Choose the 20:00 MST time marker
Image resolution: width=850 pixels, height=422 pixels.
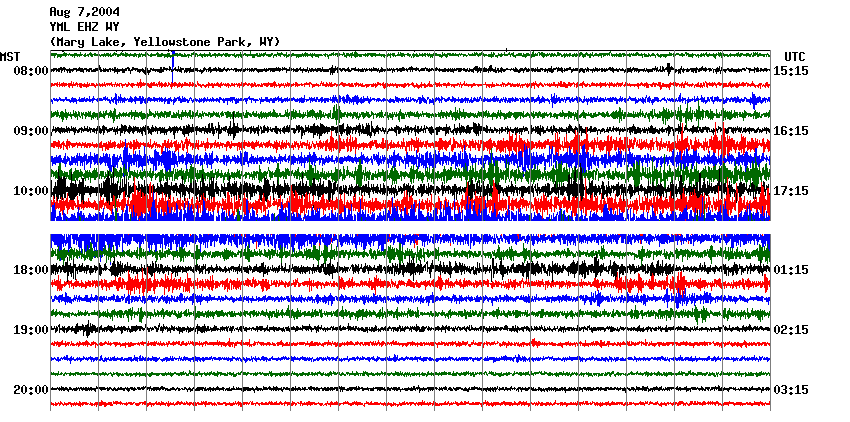(x=30, y=390)
